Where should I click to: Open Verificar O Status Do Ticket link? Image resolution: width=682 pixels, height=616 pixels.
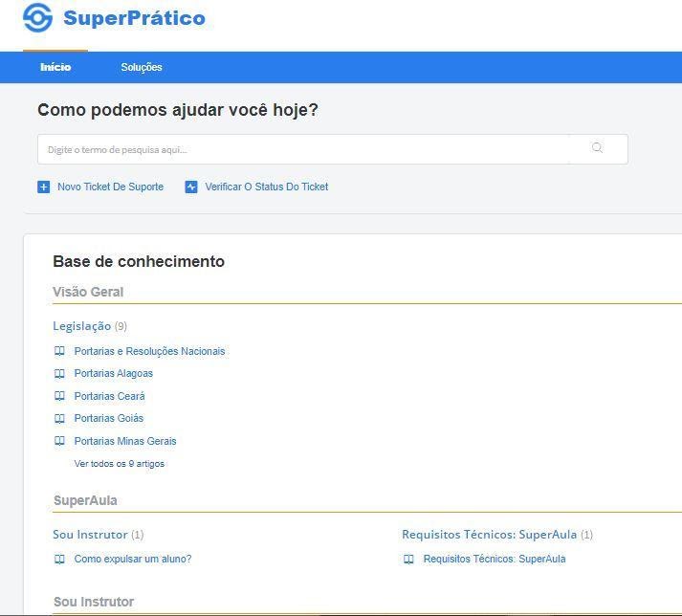[x=267, y=187]
